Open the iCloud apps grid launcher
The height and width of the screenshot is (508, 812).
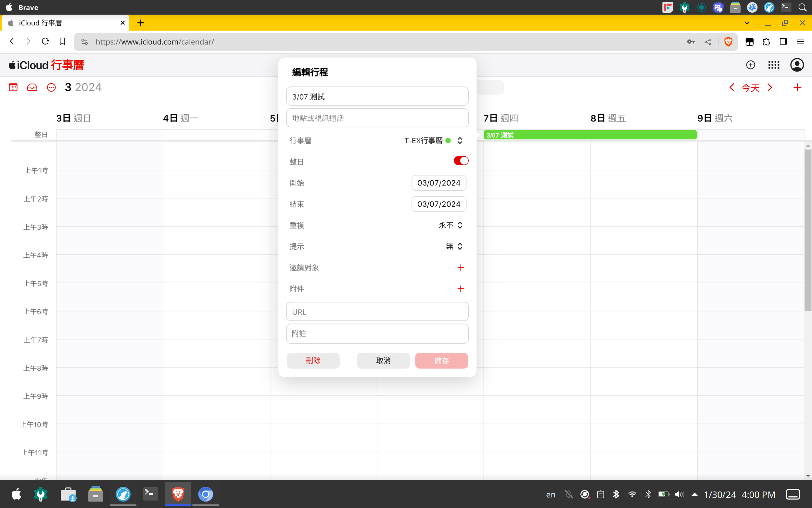[x=774, y=65]
